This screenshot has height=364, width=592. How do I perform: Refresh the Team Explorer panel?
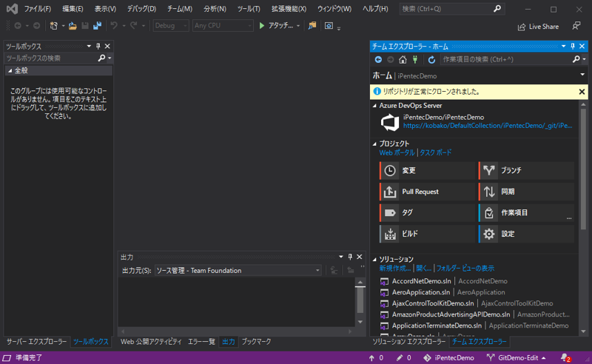431,60
